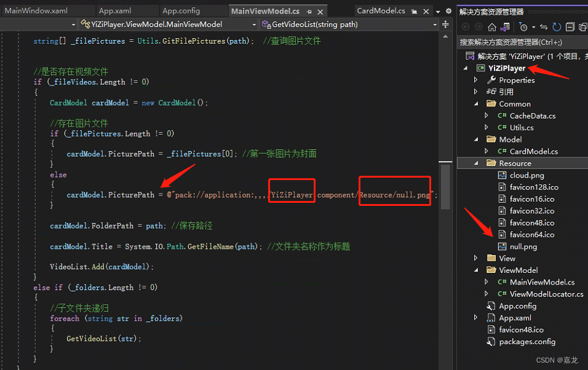Toggle the promote icon on CardModel.cs preview tab
This screenshot has width=588, height=370.
414,12
